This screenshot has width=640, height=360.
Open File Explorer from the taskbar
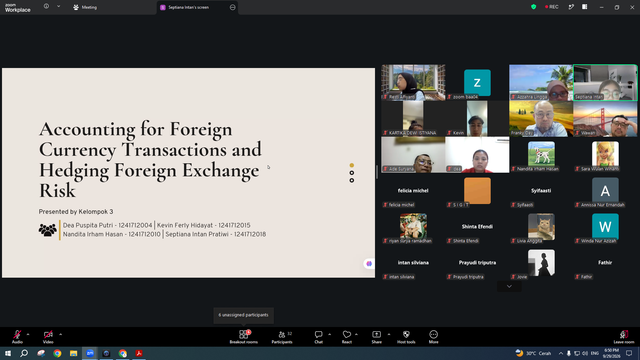point(73,353)
